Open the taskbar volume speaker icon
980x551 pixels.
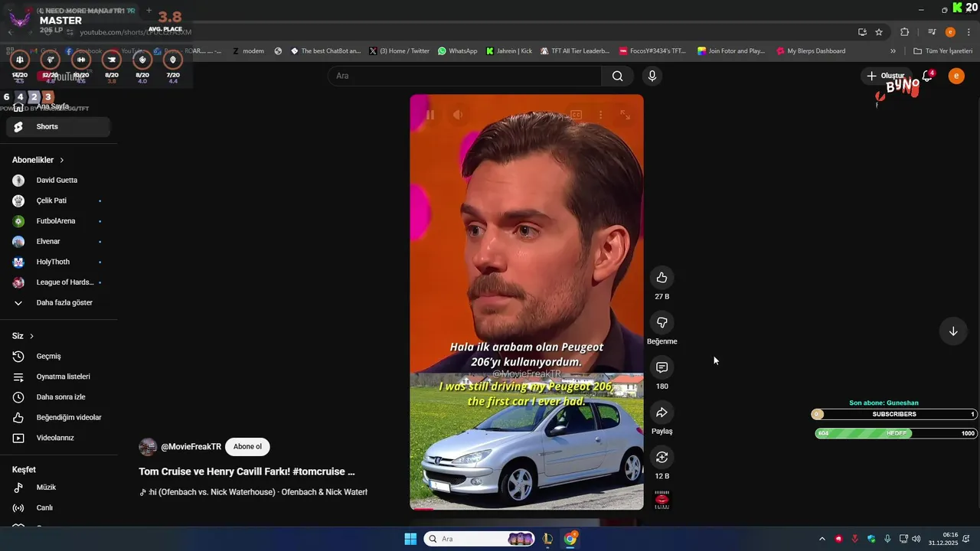tap(916, 539)
